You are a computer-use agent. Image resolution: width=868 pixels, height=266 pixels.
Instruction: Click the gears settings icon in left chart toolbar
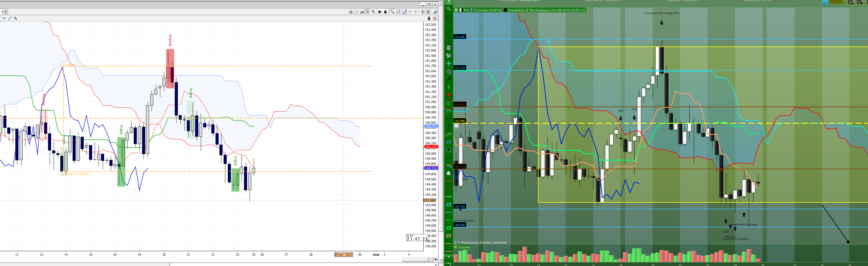coord(373,12)
